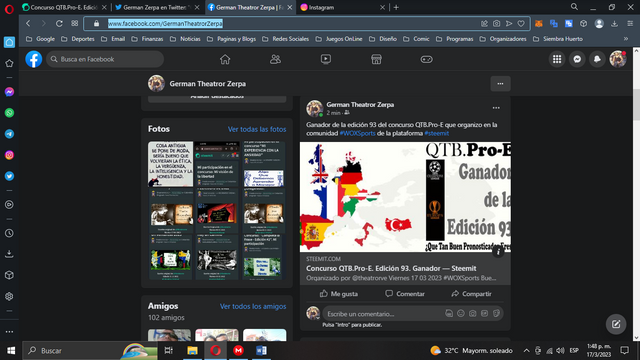Open History clock in Opera sidebar
The width and height of the screenshot is (640, 360).
pyautogui.click(x=9, y=233)
